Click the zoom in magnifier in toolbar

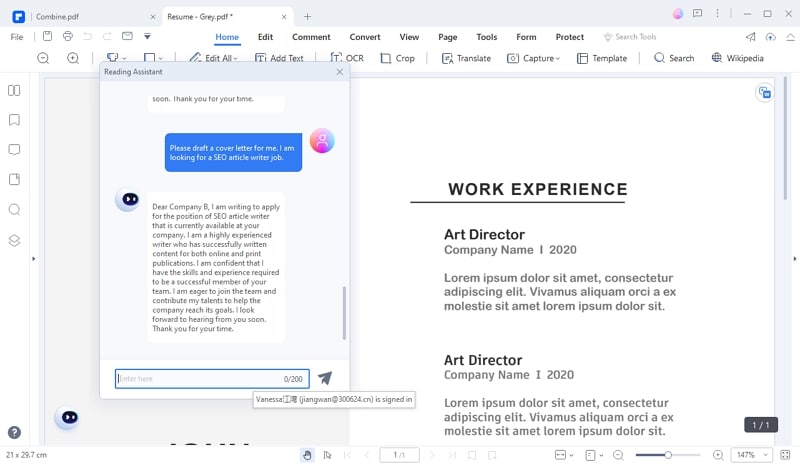(73, 58)
